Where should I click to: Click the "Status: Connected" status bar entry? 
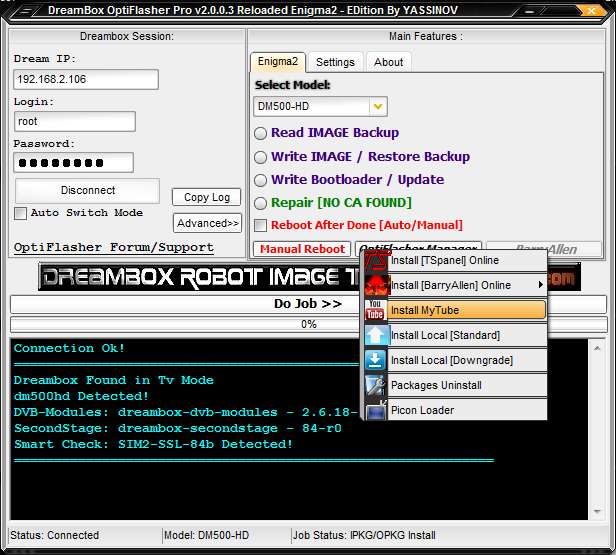point(55,535)
